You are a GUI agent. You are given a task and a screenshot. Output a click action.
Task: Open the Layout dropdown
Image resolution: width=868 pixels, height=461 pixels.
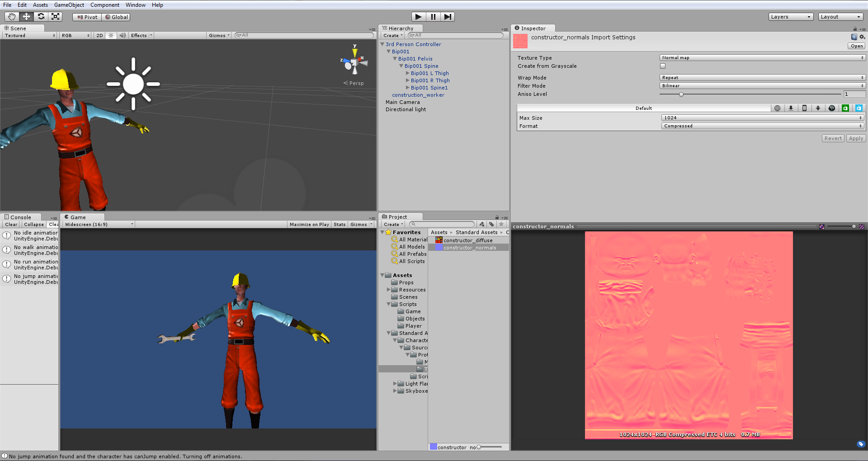(840, 17)
